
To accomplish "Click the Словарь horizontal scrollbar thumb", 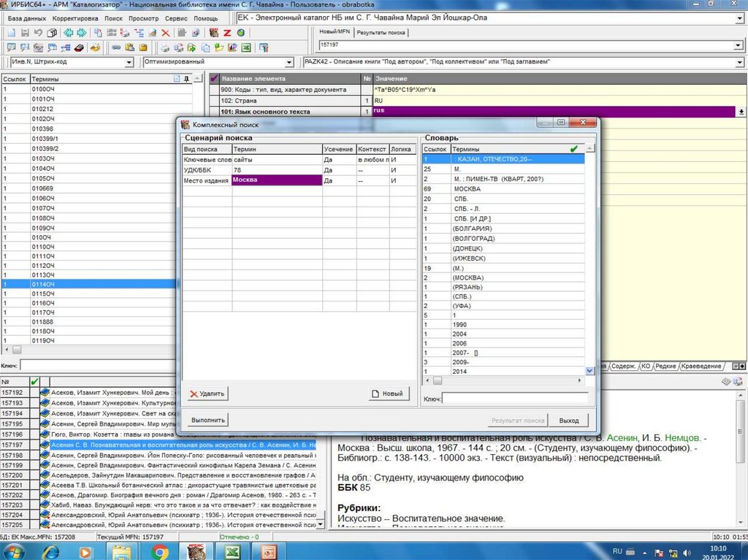I will click(438, 380).
